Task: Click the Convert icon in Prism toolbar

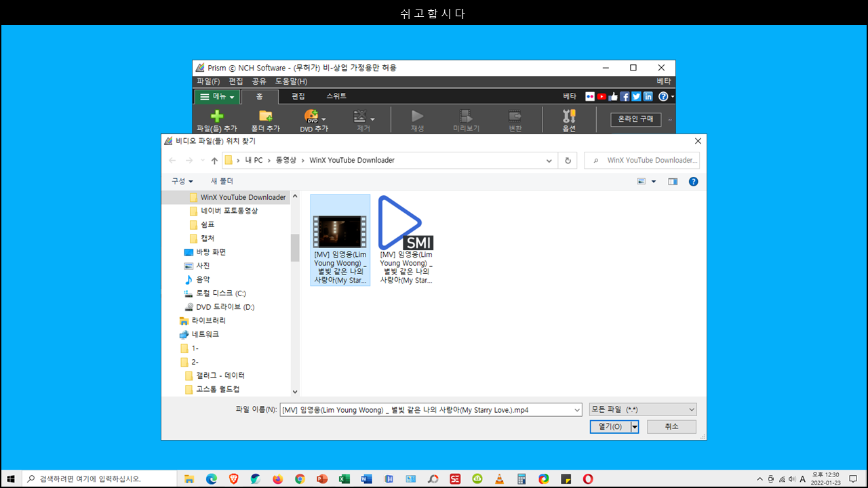Action: point(515,117)
